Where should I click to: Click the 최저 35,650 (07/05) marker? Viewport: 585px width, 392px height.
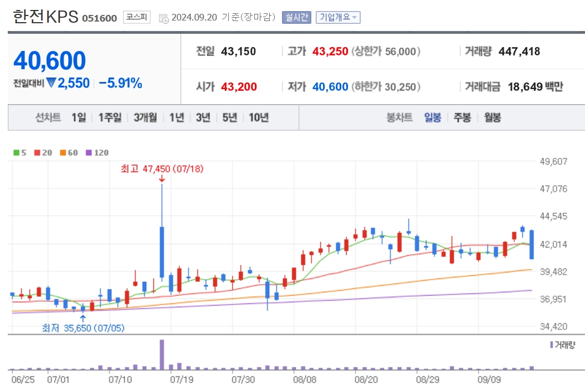(x=83, y=328)
